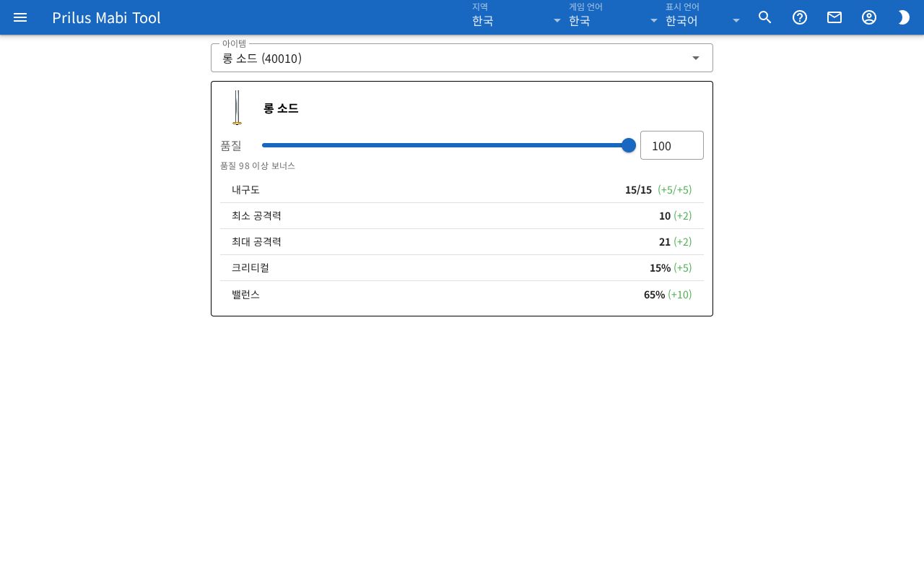The height and width of the screenshot is (578, 924).
Task: Click the 15/15 durability value
Action: tap(638, 189)
